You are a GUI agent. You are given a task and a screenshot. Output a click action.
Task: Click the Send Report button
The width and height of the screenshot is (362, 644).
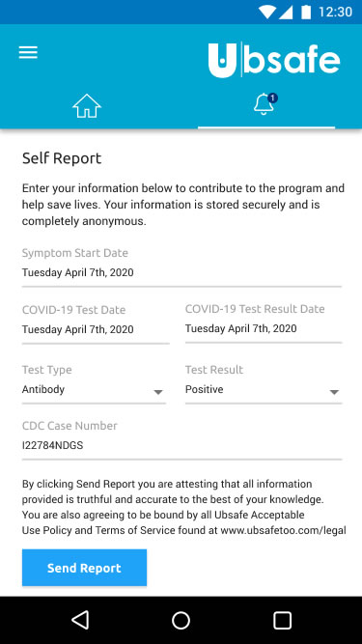tap(85, 568)
